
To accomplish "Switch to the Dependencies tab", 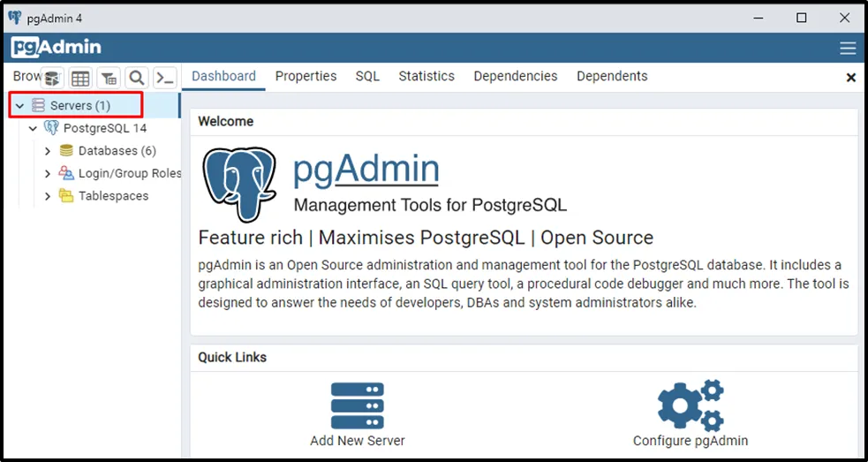I will coord(516,76).
